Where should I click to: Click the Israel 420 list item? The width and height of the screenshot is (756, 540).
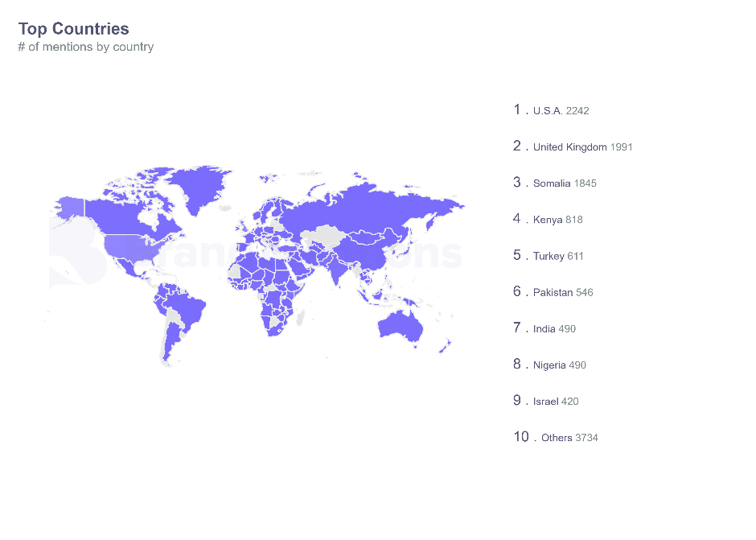point(556,401)
